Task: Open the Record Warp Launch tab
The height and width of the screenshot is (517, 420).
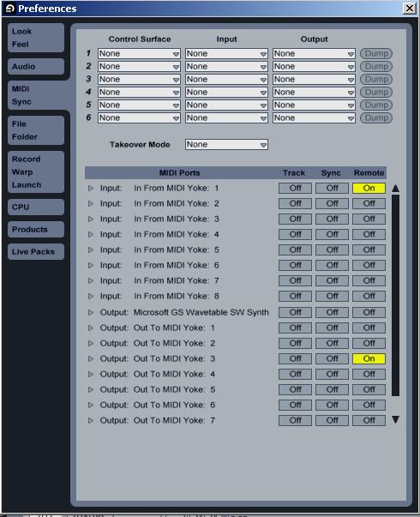Action: coord(36,172)
